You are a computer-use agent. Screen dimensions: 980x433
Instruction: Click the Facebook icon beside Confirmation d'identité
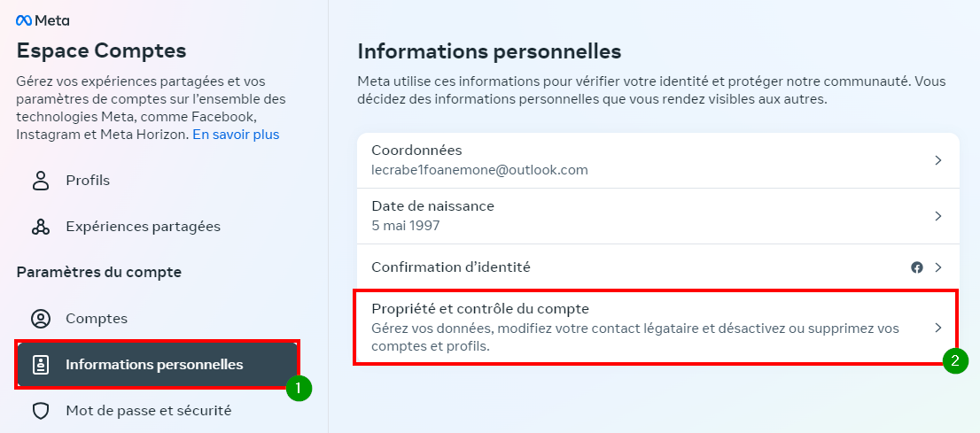pyautogui.click(x=917, y=267)
